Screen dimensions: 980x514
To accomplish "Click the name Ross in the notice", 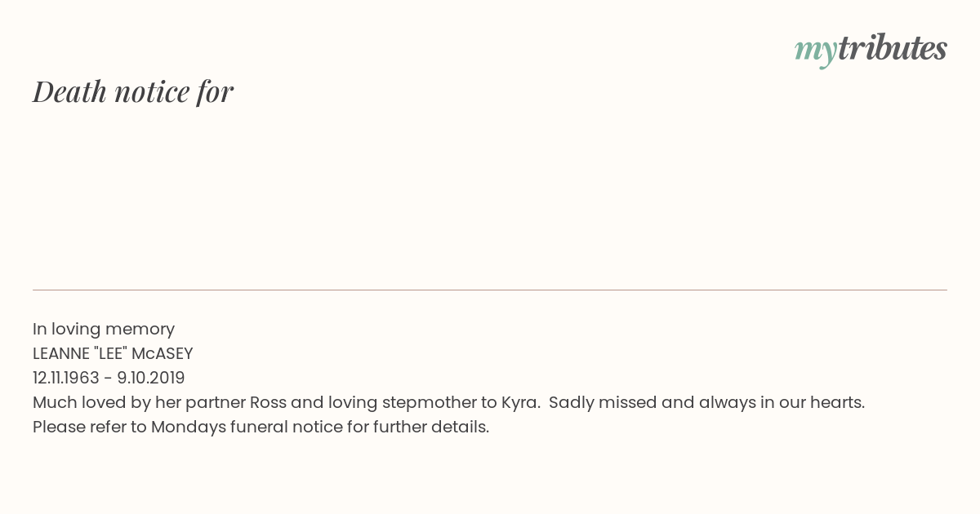I will pos(268,402).
